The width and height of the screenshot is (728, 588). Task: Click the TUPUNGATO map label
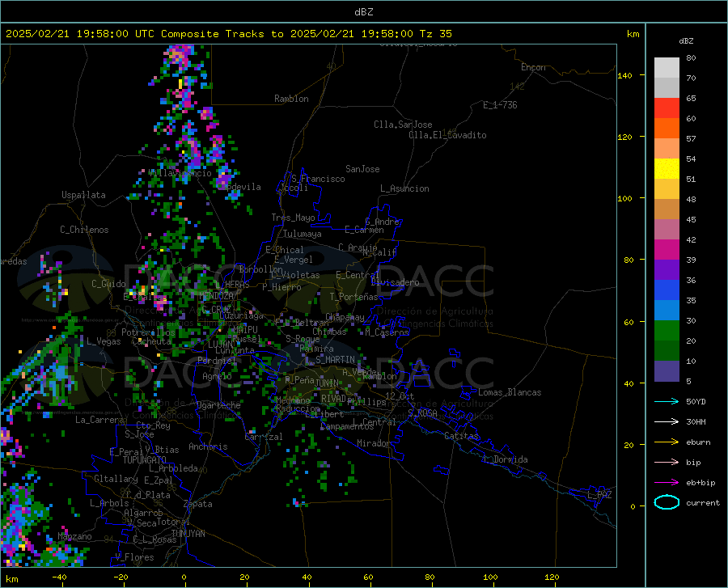coord(145,460)
